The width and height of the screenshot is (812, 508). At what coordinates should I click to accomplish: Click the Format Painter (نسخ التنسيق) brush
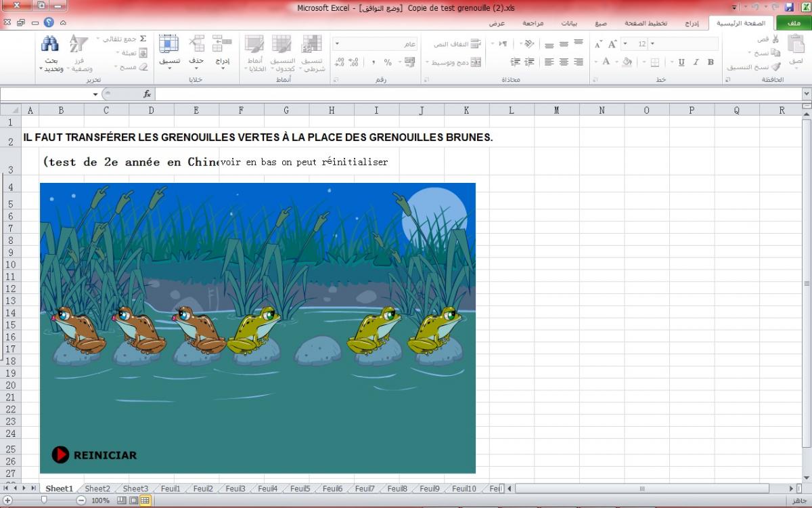pos(775,67)
